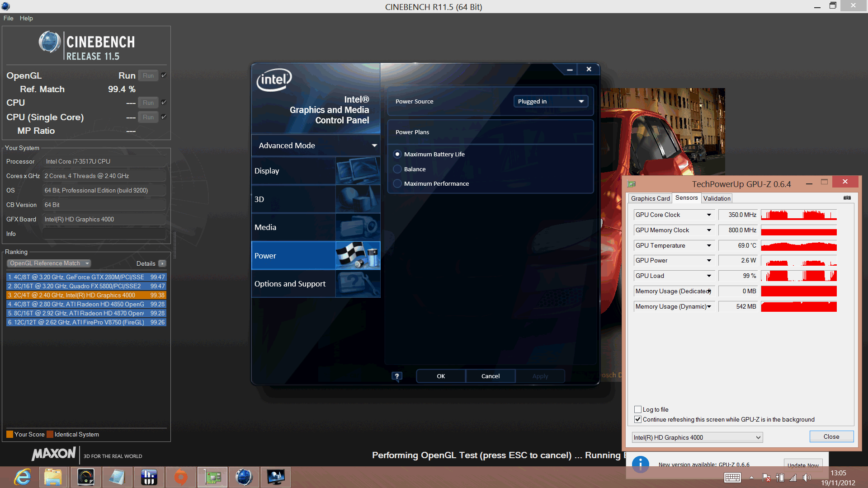This screenshot has height=488, width=868.
Task: Switch to the Graphics Card tab
Action: click(x=650, y=198)
